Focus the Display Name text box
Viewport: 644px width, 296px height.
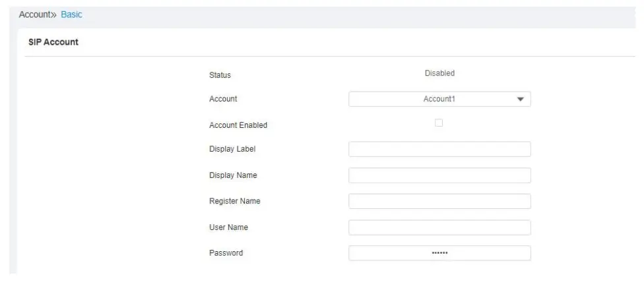click(439, 175)
